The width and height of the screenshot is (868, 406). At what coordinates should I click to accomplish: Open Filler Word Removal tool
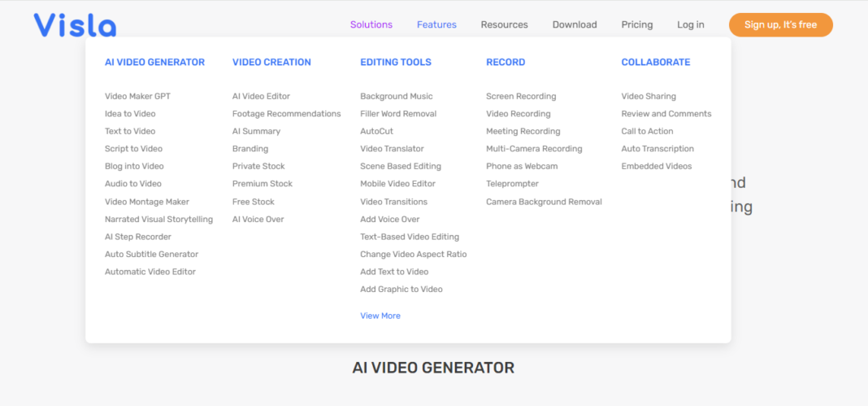(x=398, y=114)
